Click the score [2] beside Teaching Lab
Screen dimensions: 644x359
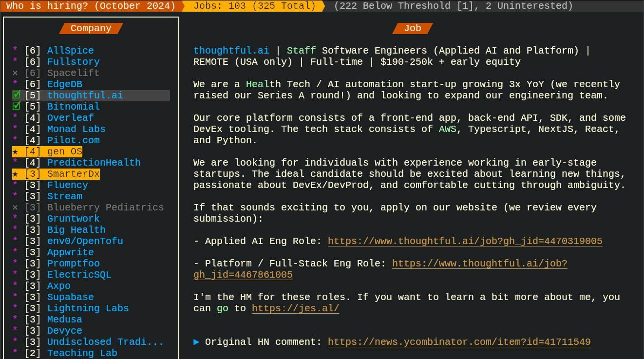(x=33, y=353)
